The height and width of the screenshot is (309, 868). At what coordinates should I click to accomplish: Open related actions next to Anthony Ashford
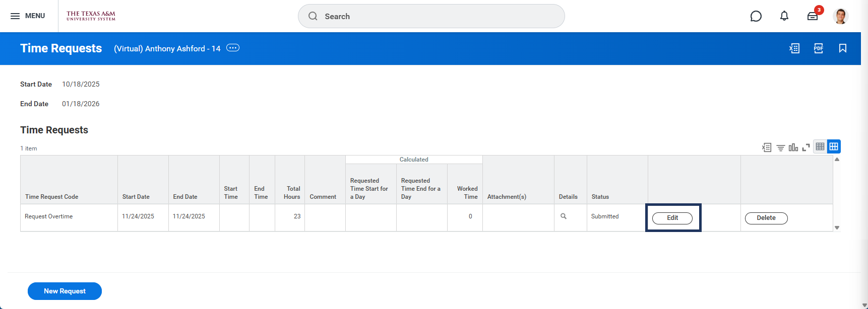pos(233,48)
